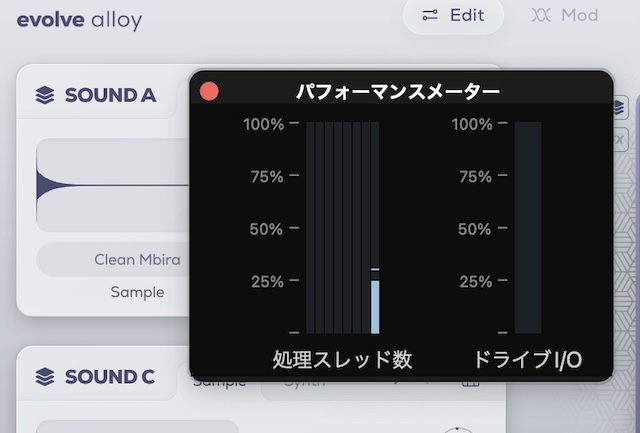Open the Clean Mbira sample selector
Image resolution: width=640 pixels, height=433 pixels.
click(136, 260)
